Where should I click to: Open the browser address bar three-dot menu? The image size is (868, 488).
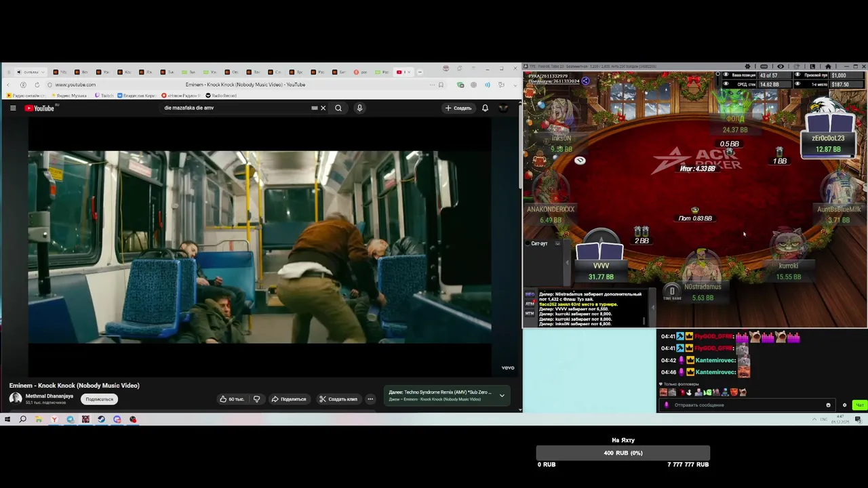click(431, 85)
